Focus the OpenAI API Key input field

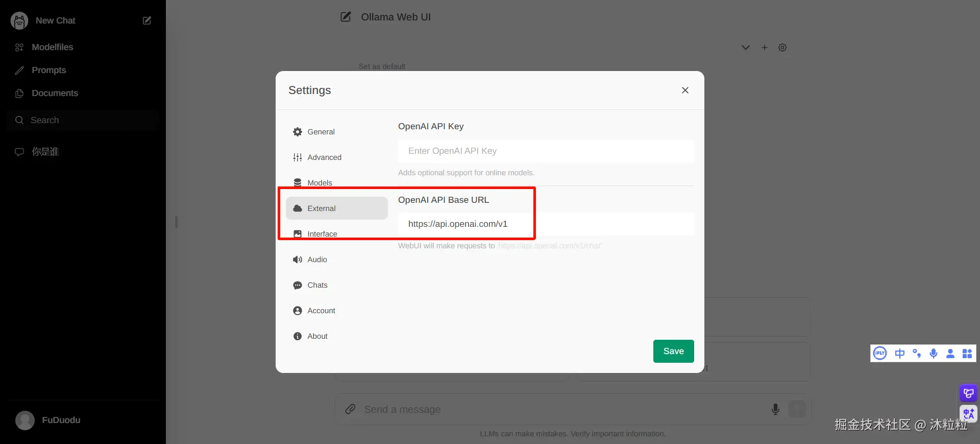click(546, 151)
